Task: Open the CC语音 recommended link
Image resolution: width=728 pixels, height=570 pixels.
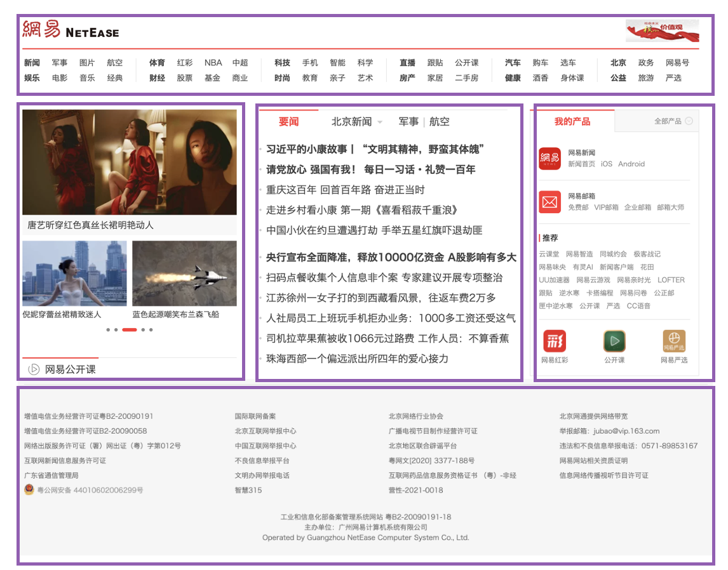Action: point(638,306)
